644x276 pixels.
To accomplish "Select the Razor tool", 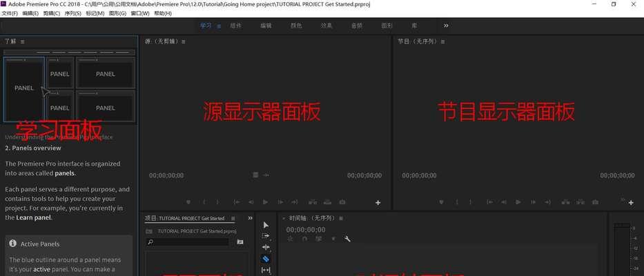I will tap(266, 259).
